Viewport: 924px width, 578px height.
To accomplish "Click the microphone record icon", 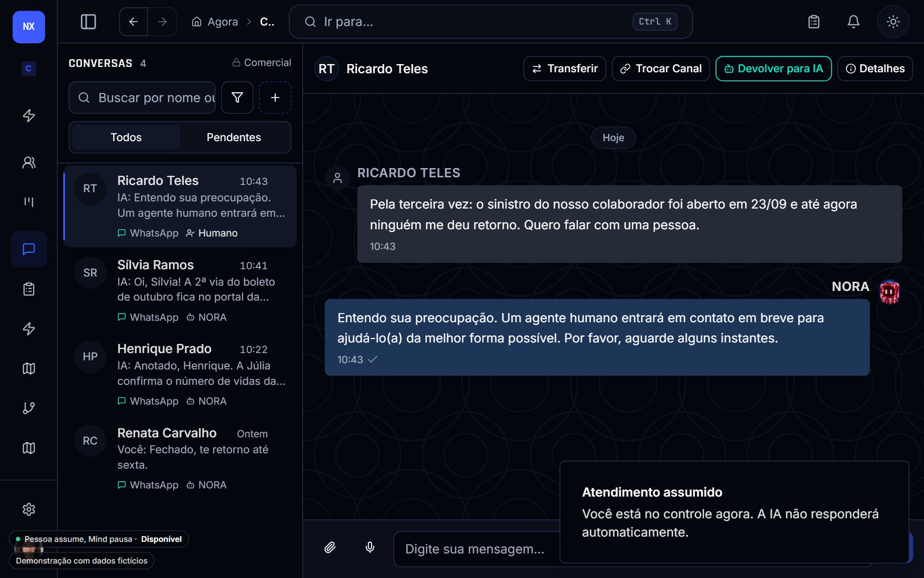I will 370,548.
